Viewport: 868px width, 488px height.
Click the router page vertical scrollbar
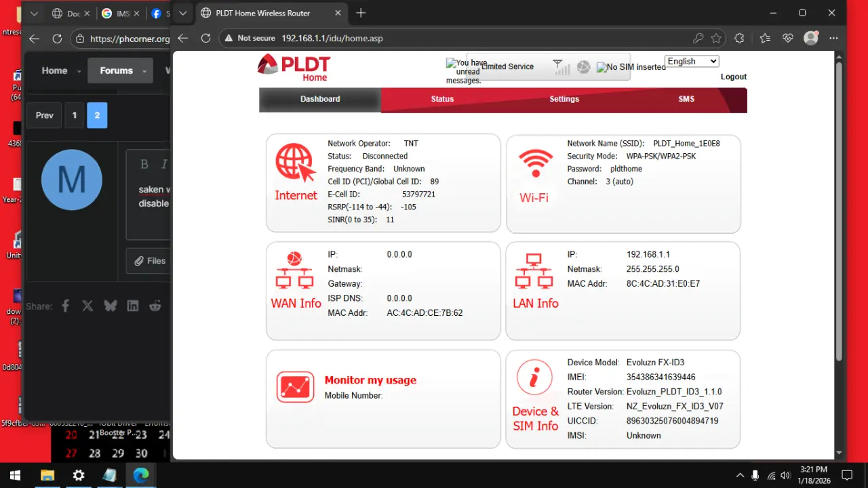point(839,210)
